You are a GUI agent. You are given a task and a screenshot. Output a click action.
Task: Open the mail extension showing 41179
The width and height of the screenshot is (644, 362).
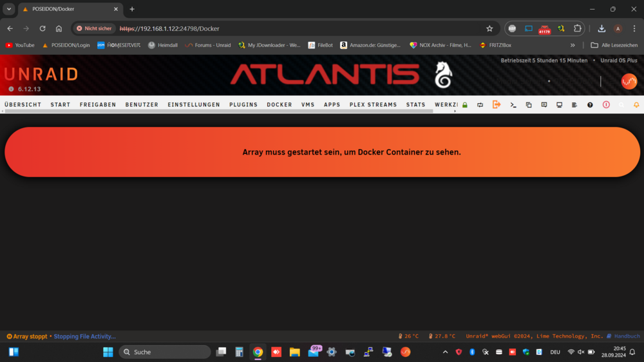point(545,29)
